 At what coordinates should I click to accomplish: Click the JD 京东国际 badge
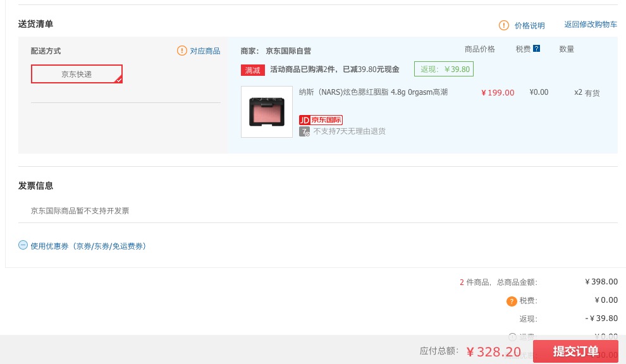(x=321, y=119)
